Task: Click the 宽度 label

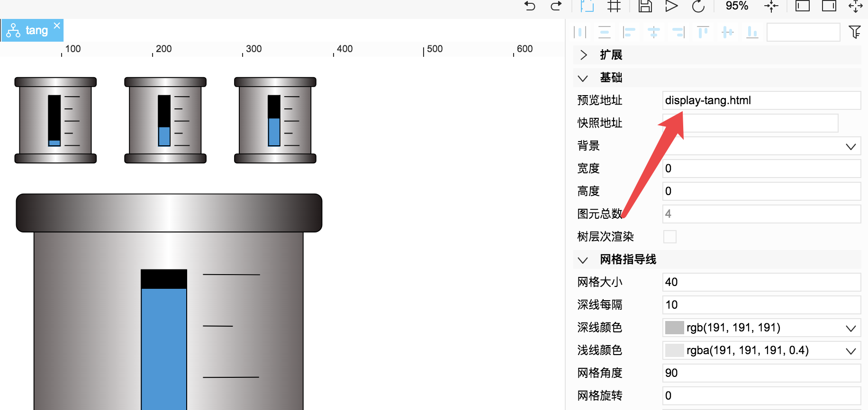Action: (588, 169)
